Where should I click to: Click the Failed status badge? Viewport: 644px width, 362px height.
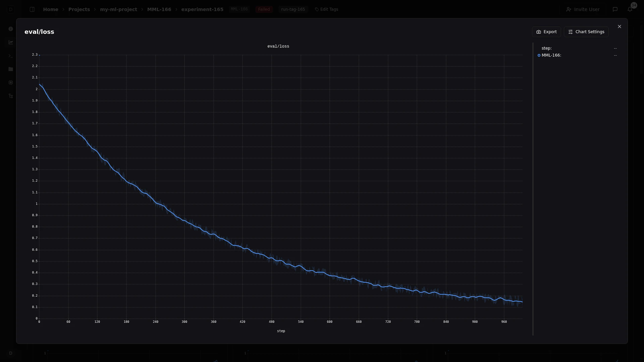pyautogui.click(x=264, y=9)
